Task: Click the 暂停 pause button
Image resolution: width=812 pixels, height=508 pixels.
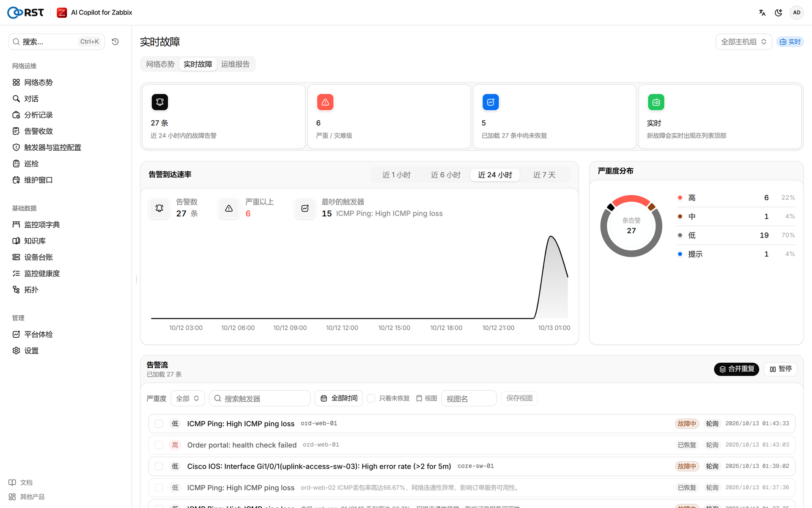Action: click(781, 369)
